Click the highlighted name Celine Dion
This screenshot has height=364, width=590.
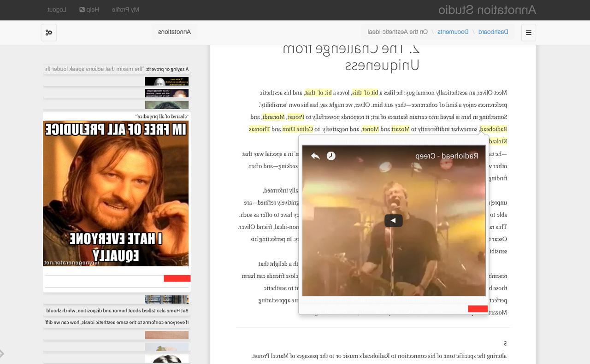point(297,129)
